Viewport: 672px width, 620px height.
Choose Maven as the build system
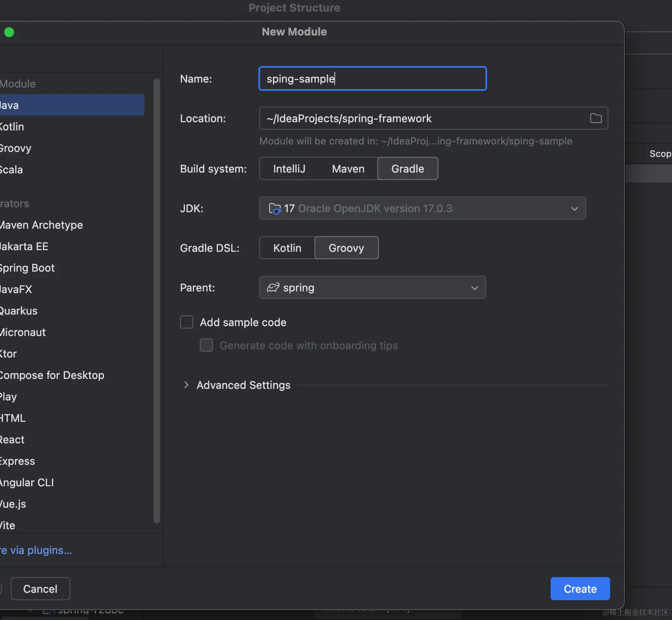(x=348, y=169)
